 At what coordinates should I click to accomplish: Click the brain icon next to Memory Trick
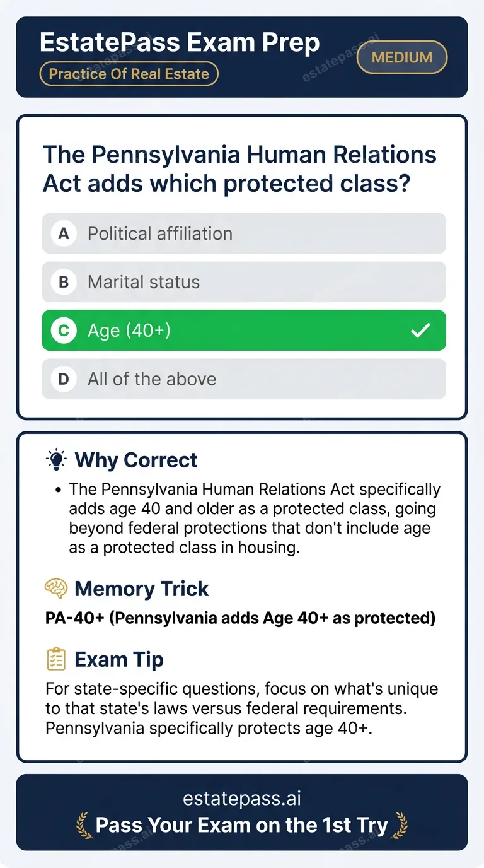tap(56, 588)
